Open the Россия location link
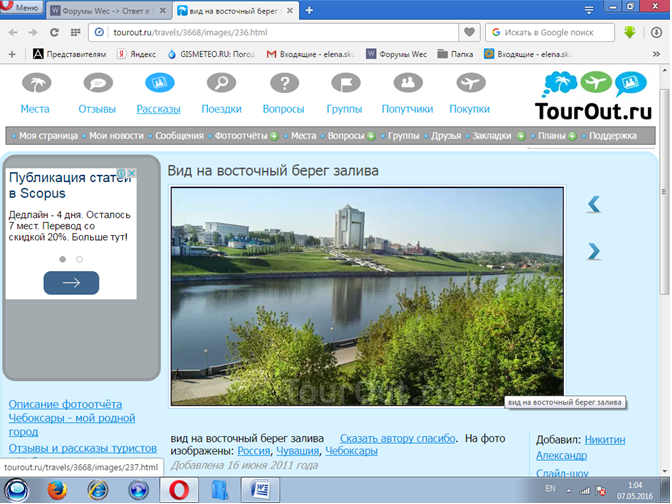 pyautogui.click(x=254, y=451)
